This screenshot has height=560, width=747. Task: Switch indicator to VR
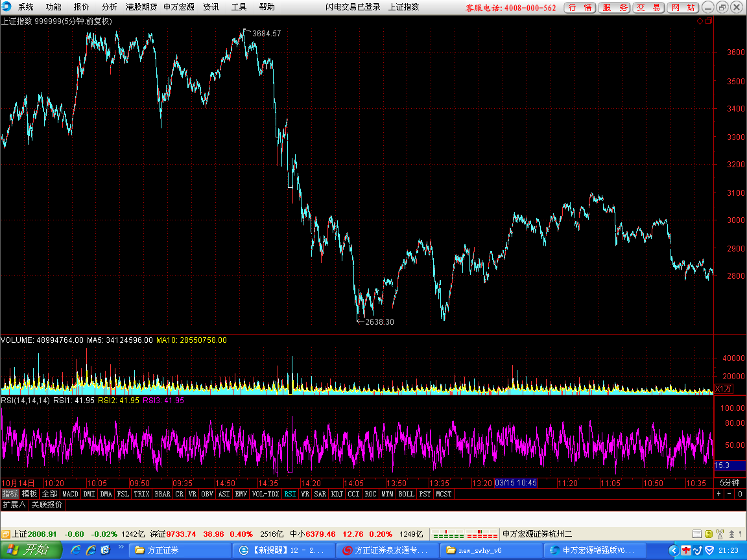[x=193, y=494]
